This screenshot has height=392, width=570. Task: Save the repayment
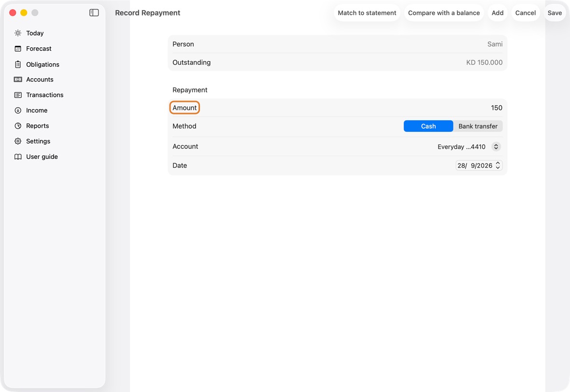(x=555, y=13)
